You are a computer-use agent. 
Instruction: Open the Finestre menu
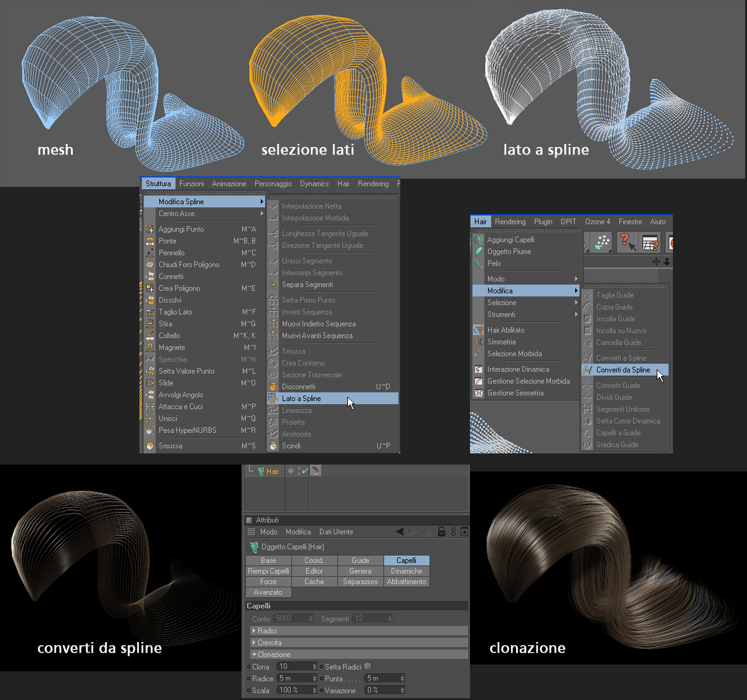point(630,222)
